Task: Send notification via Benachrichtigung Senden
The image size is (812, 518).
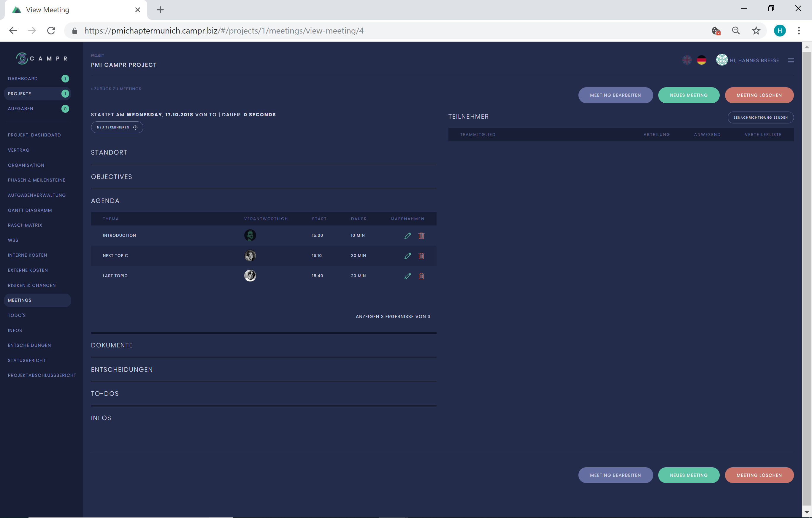Action: [x=760, y=117]
